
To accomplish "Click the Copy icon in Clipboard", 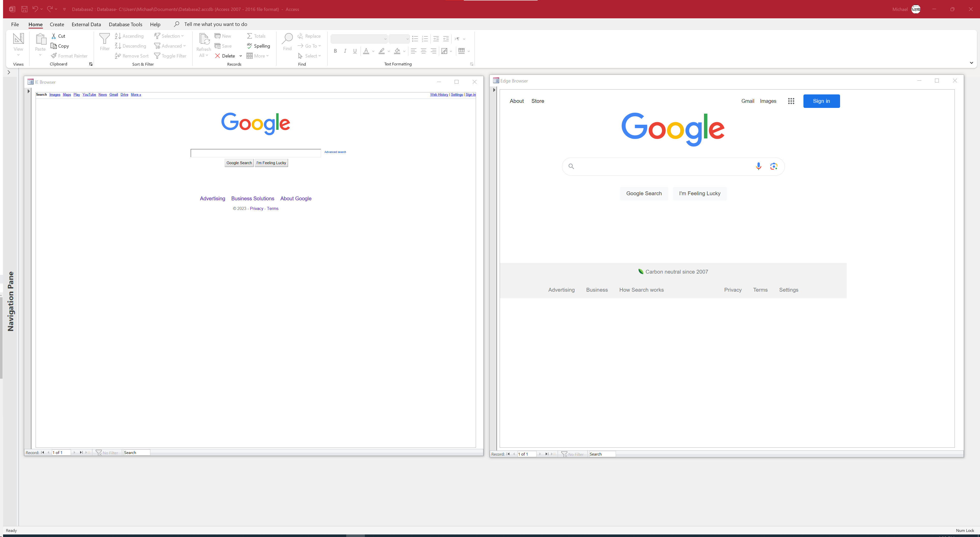I will click(54, 46).
